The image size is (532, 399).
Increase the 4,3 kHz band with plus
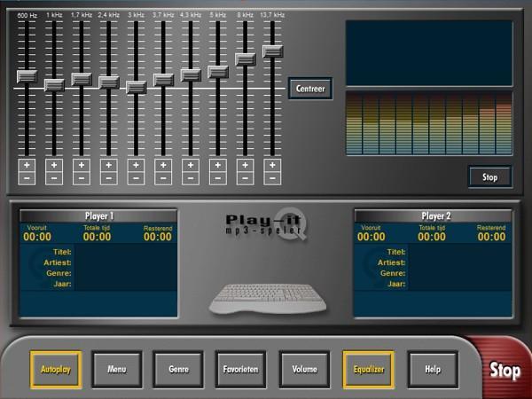[x=191, y=165]
